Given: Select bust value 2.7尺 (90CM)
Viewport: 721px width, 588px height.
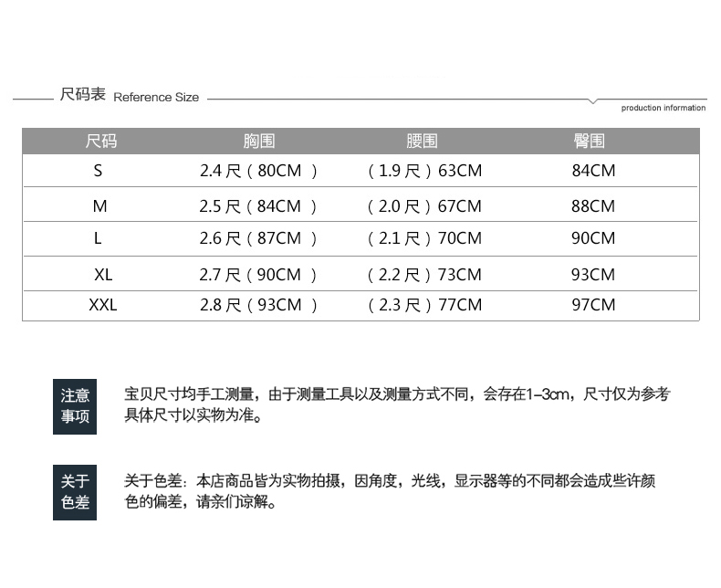Looking at the screenshot, I should pos(258,275).
